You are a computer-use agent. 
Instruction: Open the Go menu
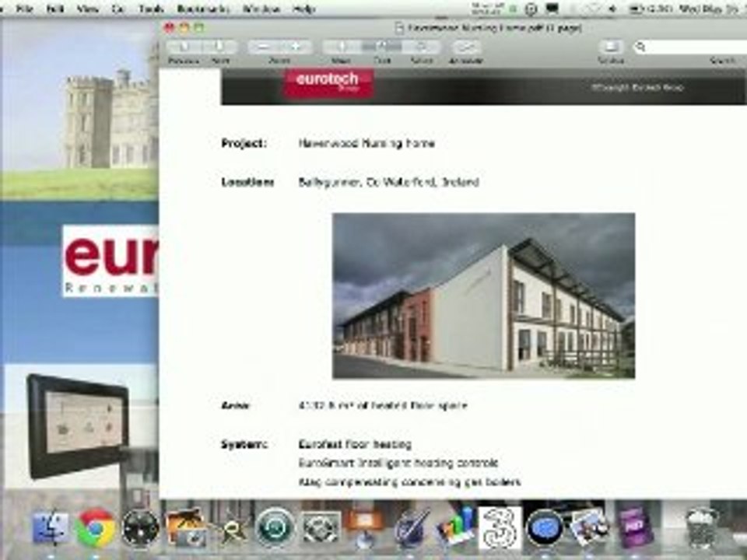point(117,9)
